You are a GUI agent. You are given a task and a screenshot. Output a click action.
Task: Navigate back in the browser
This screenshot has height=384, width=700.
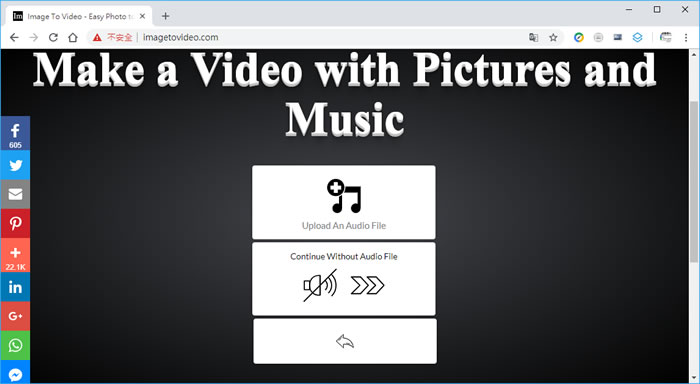click(14, 38)
